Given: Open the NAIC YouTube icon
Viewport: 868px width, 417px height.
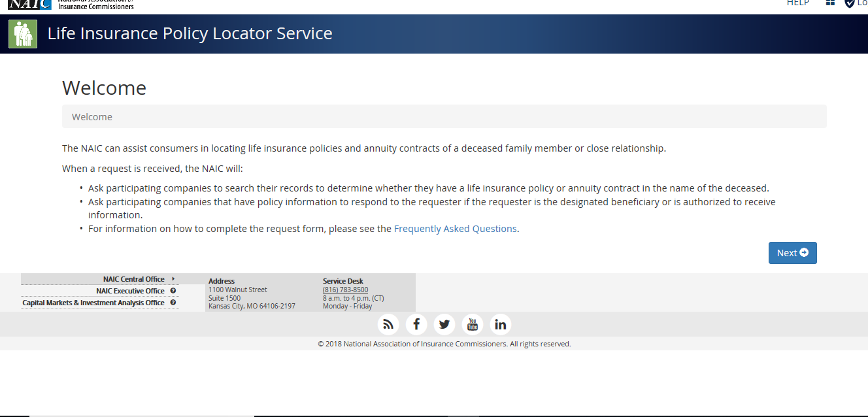Looking at the screenshot, I should (473, 324).
